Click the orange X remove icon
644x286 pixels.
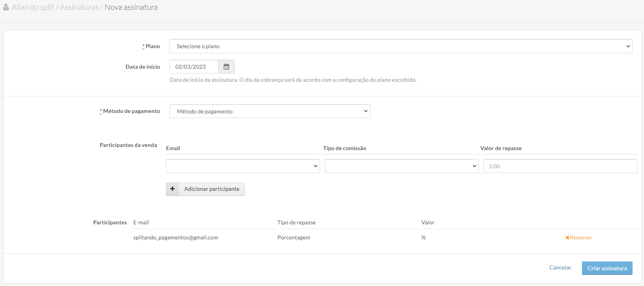click(x=567, y=238)
